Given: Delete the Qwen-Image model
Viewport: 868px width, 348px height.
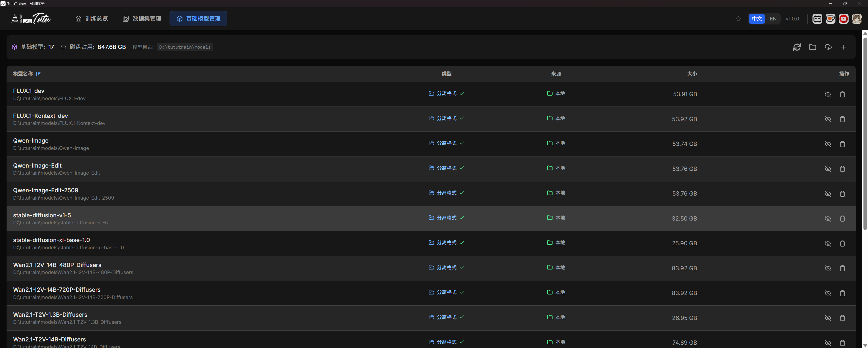Looking at the screenshot, I should 843,144.
